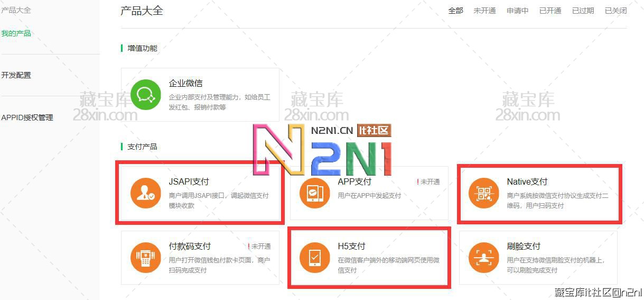Click 产品大全 in the left sidebar
The width and height of the screenshot is (644, 300).
16,10
